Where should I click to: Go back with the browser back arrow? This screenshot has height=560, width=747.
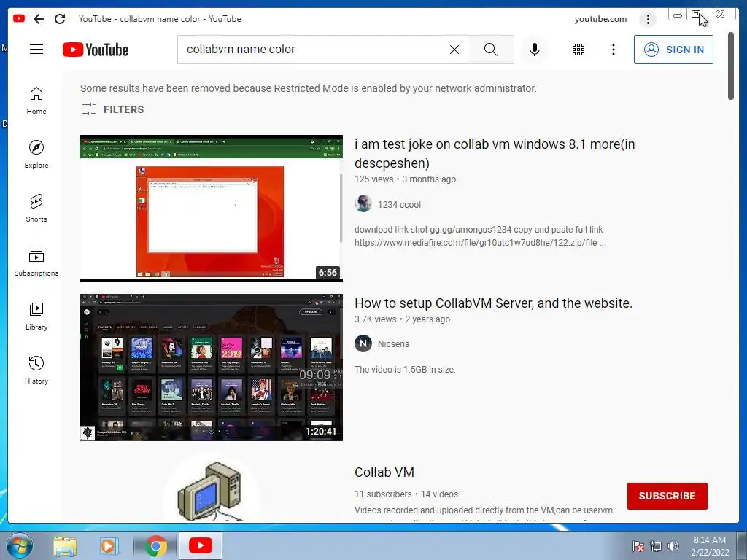pos(39,19)
